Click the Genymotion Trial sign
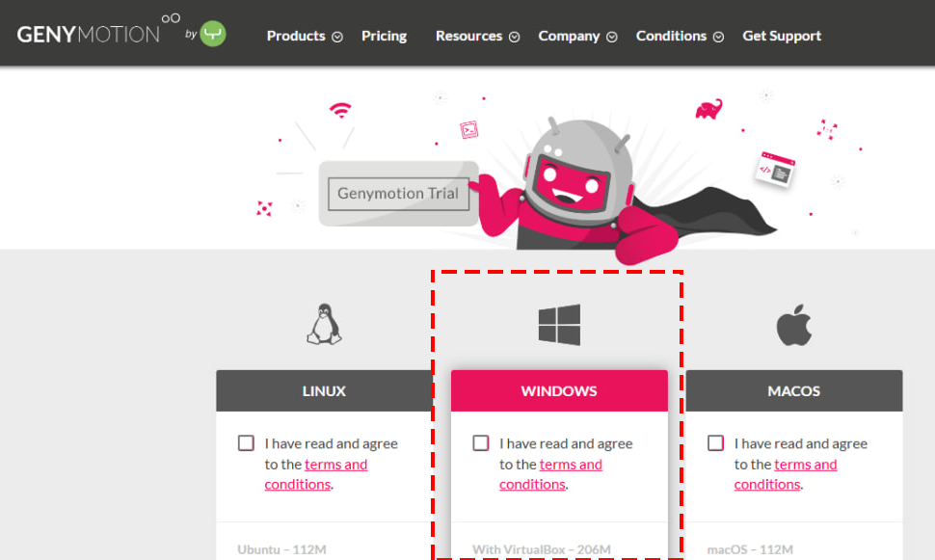Screen dimensions: 935x560 [398, 193]
